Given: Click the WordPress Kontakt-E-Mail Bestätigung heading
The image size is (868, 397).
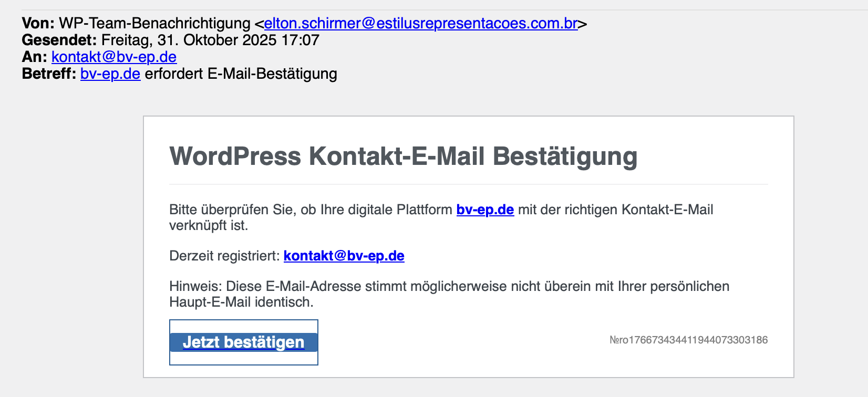Looking at the screenshot, I should 403,156.
